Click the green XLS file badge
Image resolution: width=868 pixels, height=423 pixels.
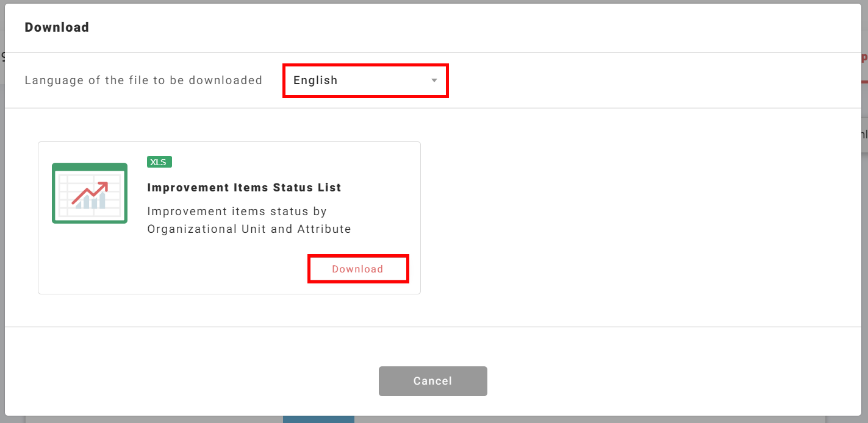[x=159, y=162]
